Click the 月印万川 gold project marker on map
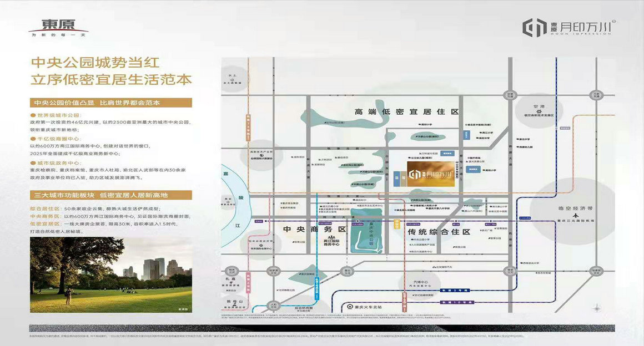Viewport: 644px width, 346px height. (x=431, y=174)
